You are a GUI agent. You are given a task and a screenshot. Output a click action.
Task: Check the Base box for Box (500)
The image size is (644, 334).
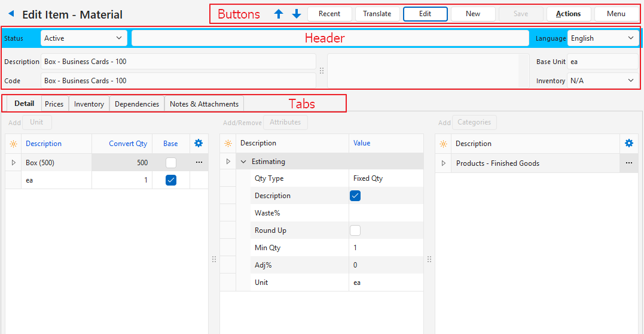tap(171, 162)
